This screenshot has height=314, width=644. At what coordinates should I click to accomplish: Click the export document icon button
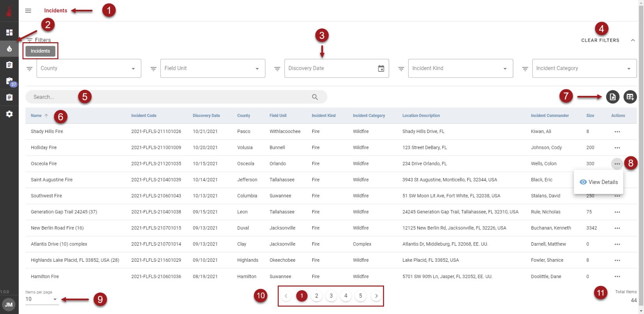[x=612, y=97]
